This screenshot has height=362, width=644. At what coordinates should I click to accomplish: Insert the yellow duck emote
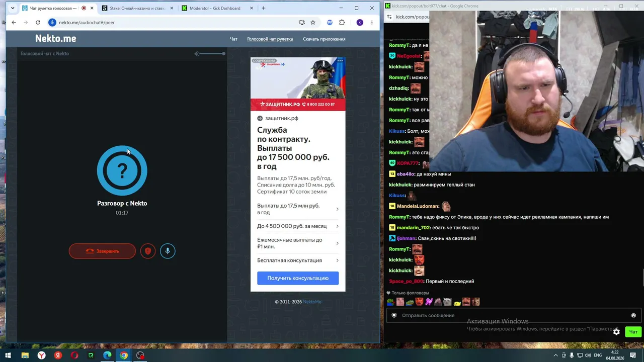457,302
